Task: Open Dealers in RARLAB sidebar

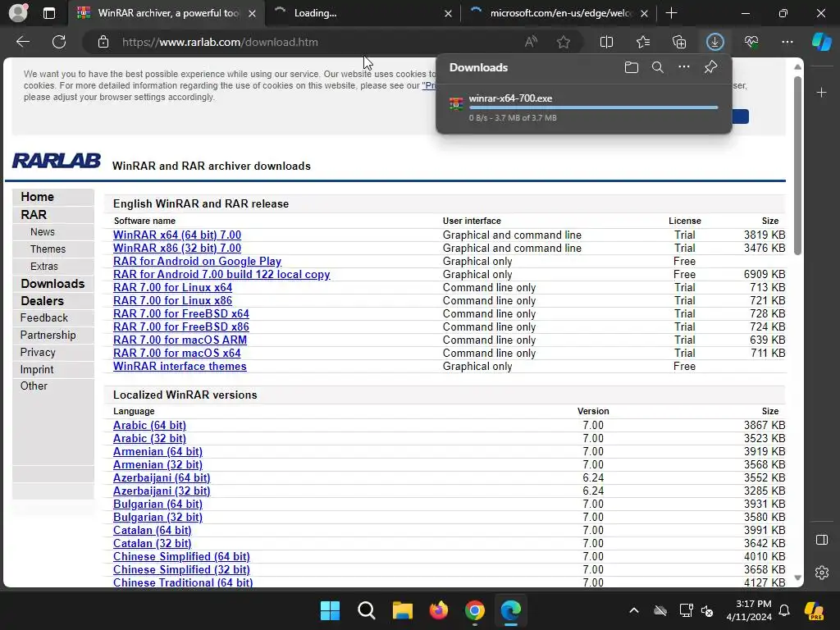Action: point(43,300)
